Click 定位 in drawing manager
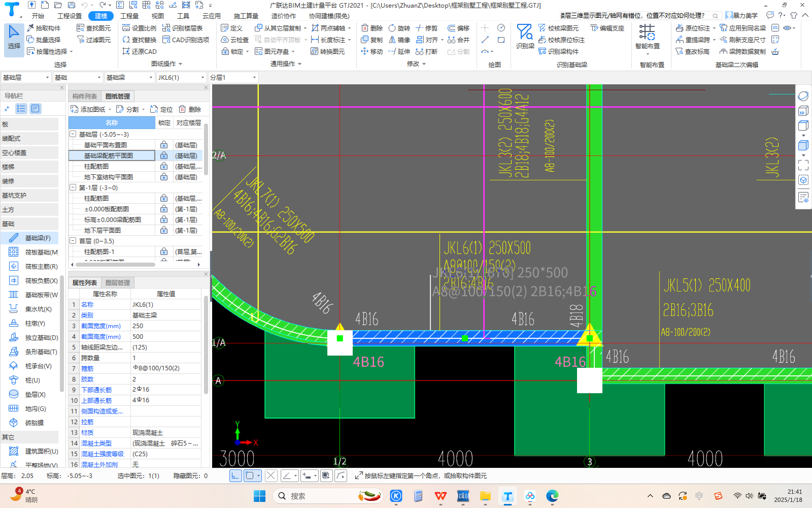This screenshot has height=508, width=812. click(x=161, y=109)
